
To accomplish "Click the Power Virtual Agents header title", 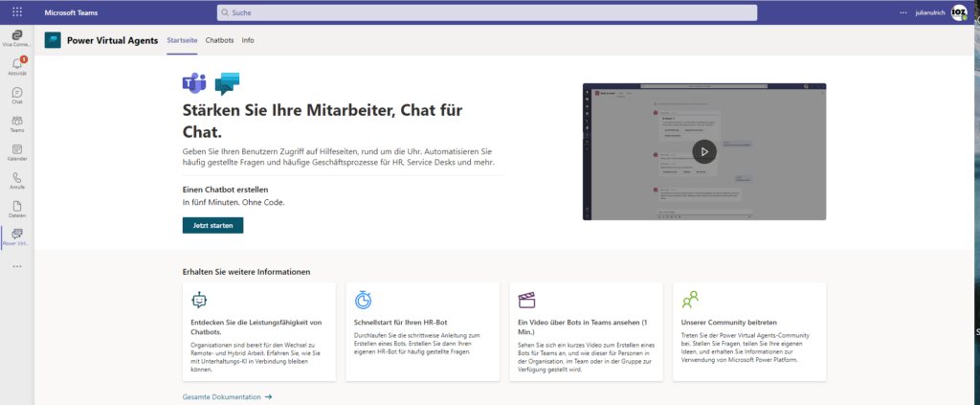I will (x=113, y=40).
